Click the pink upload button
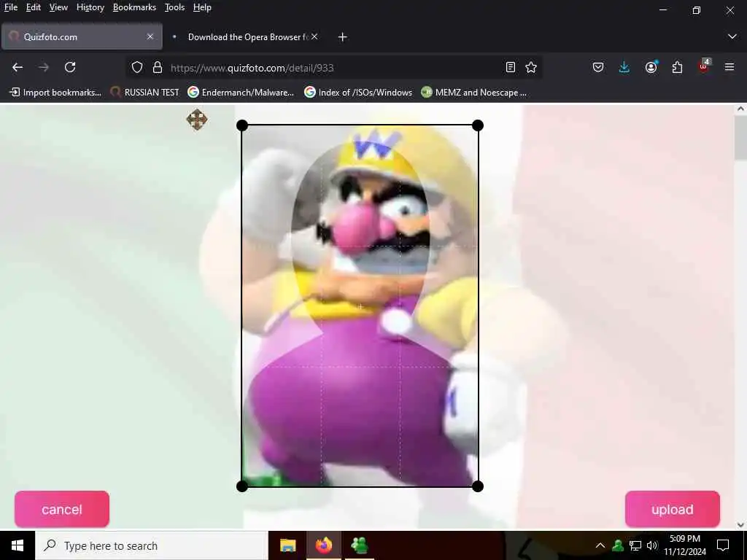Viewport: 747px width, 560px height. (x=672, y=510)
